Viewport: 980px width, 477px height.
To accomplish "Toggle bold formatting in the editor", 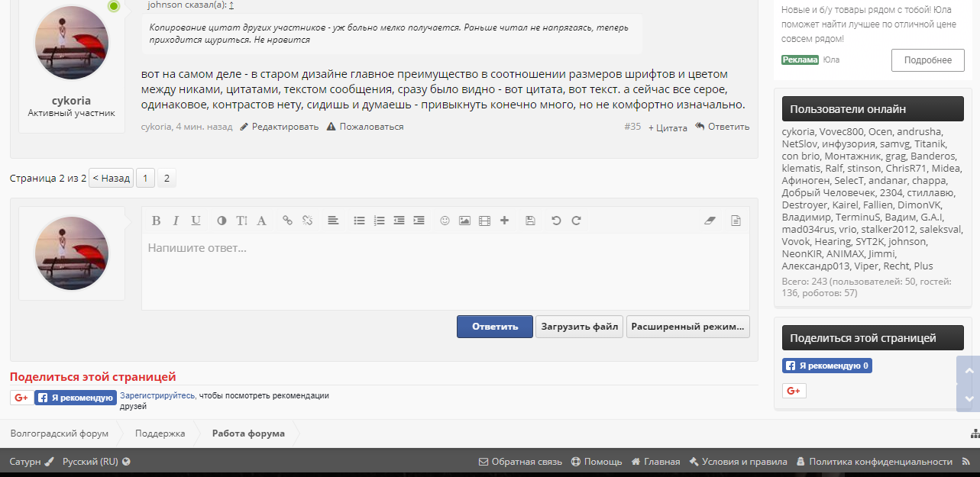I will (156, 221).
